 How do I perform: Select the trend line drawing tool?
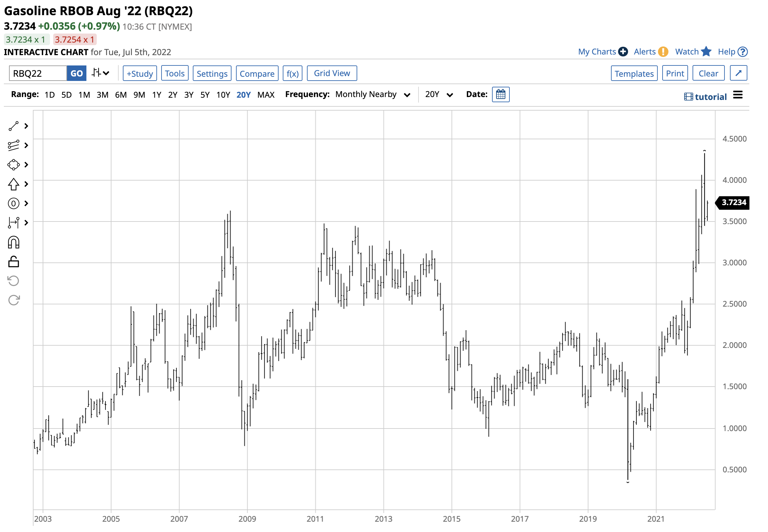click(14, 126)
